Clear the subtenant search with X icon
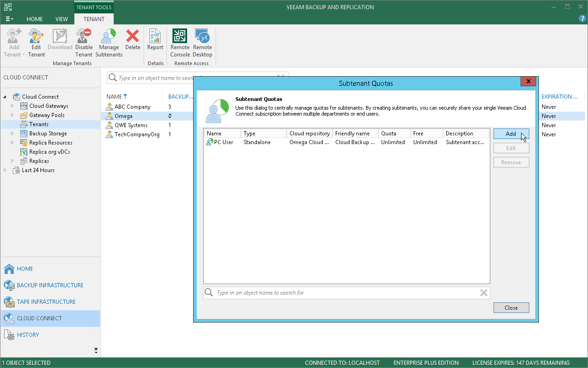Image resolution: width=588 pixels, height=368 pixels. click(x=483, y=293)
